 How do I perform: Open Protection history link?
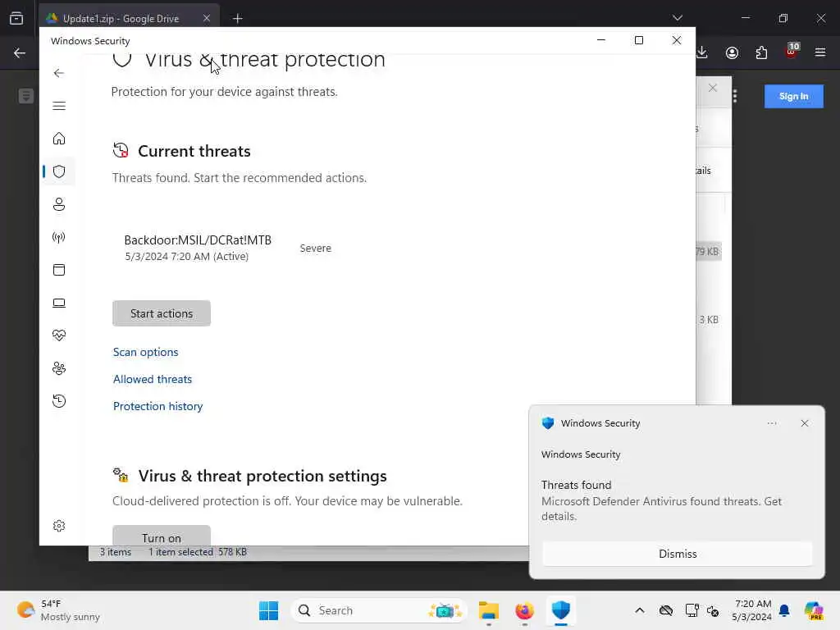[x=158, y=406]
